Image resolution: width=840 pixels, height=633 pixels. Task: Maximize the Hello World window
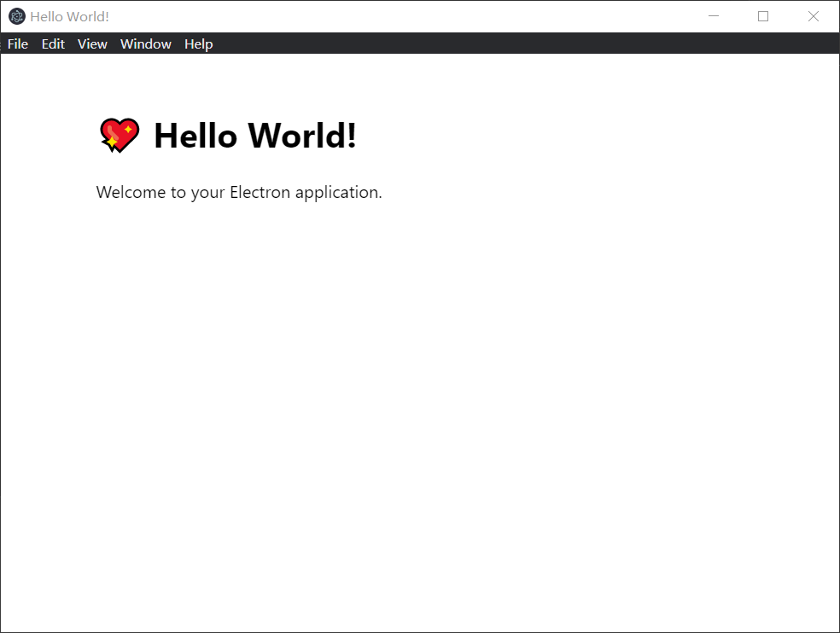click(763, 16)
